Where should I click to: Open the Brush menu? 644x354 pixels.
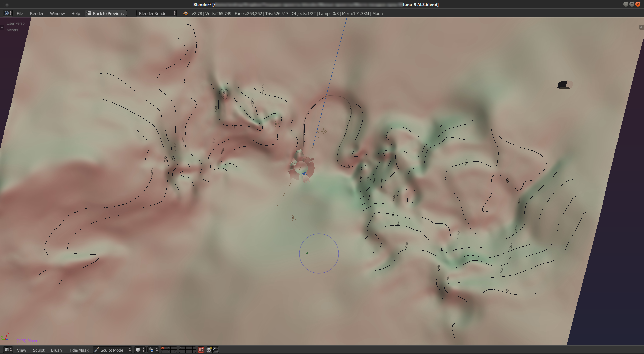point(56,350)
